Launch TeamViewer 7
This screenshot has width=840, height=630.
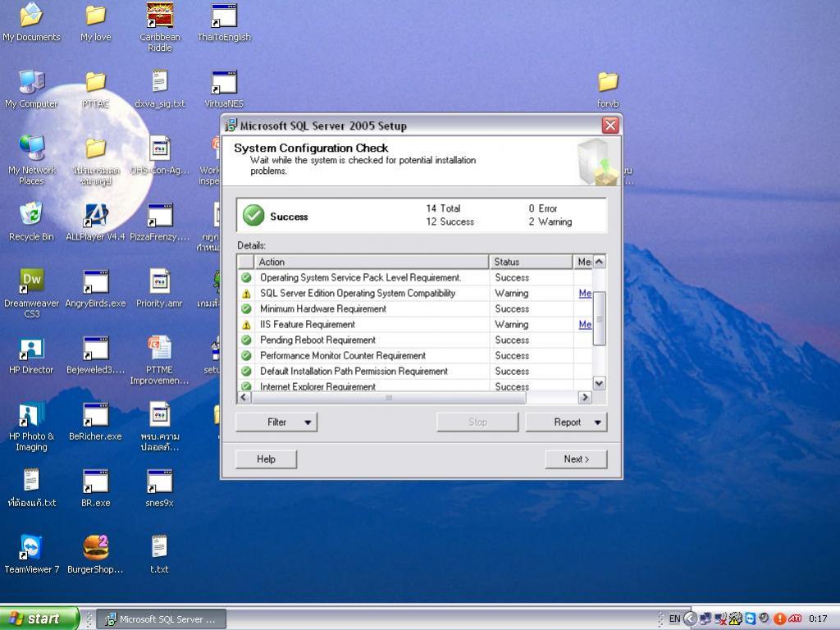click(31, 555)
